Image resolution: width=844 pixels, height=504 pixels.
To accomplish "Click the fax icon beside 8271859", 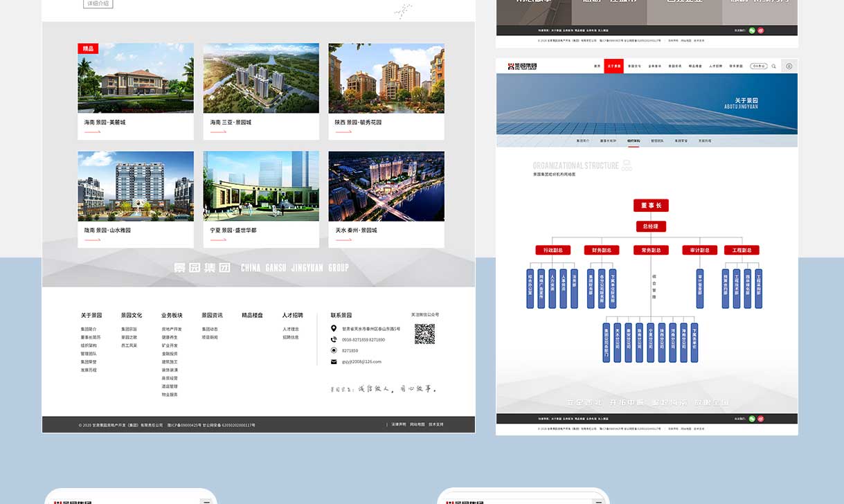I will [x=334, y=350].
